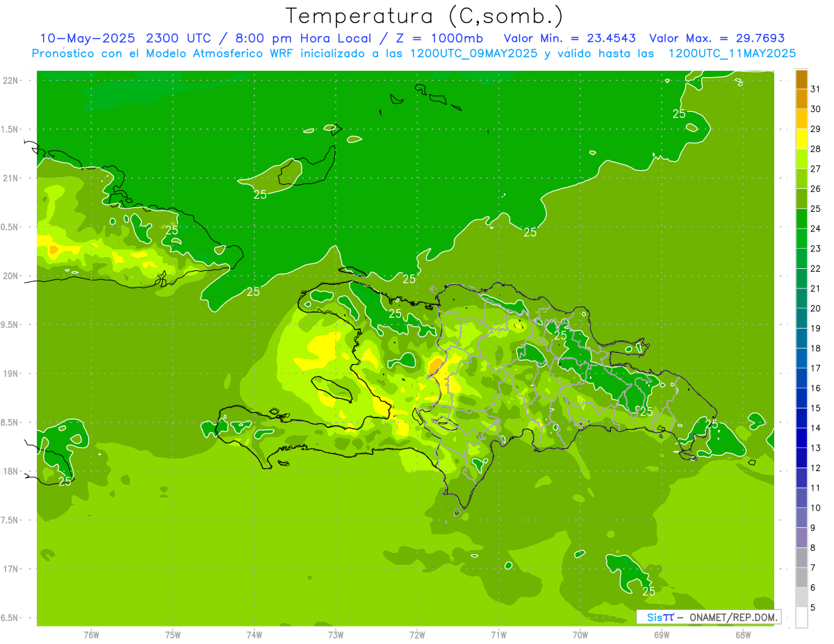Pick the dark blue swatch between 12 and 13
Image resolution: width=834 pixels, height=644 pixels.
801,458
